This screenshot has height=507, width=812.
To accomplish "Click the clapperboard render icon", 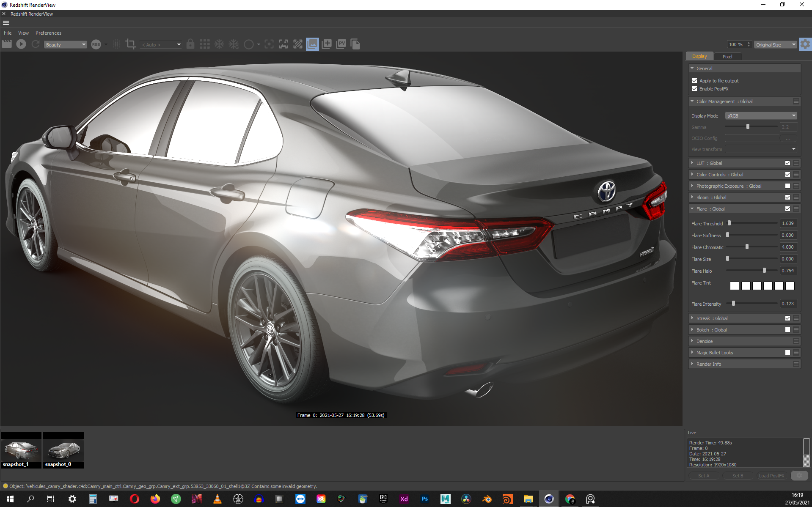I will click(7, 44).
